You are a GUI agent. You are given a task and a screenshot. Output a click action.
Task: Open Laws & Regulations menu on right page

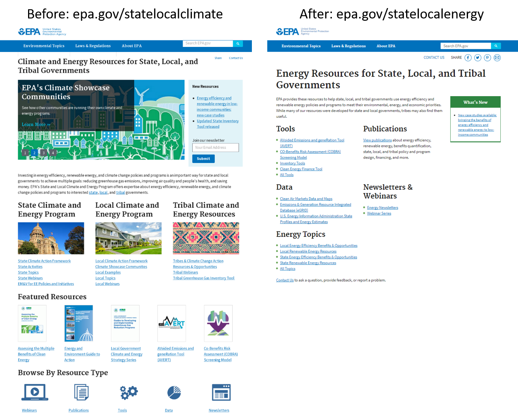pos(348,46)
